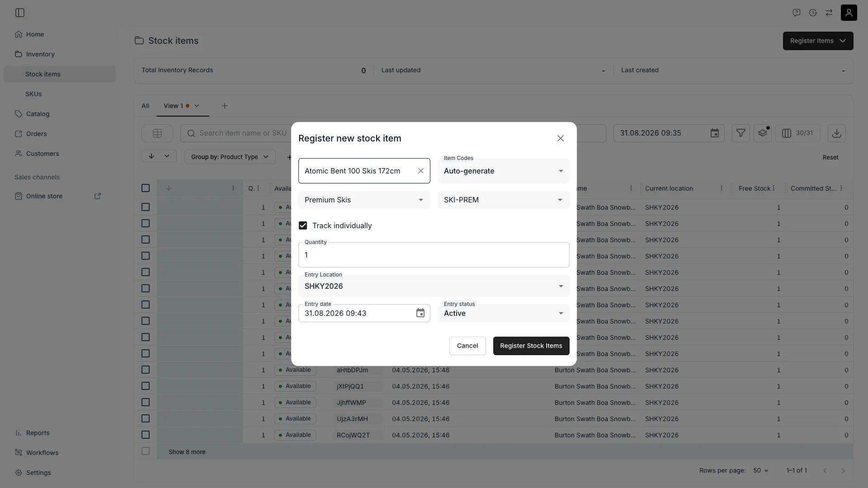
Task: Click the sort direction down arrow button
Action: tap(151, 156)
